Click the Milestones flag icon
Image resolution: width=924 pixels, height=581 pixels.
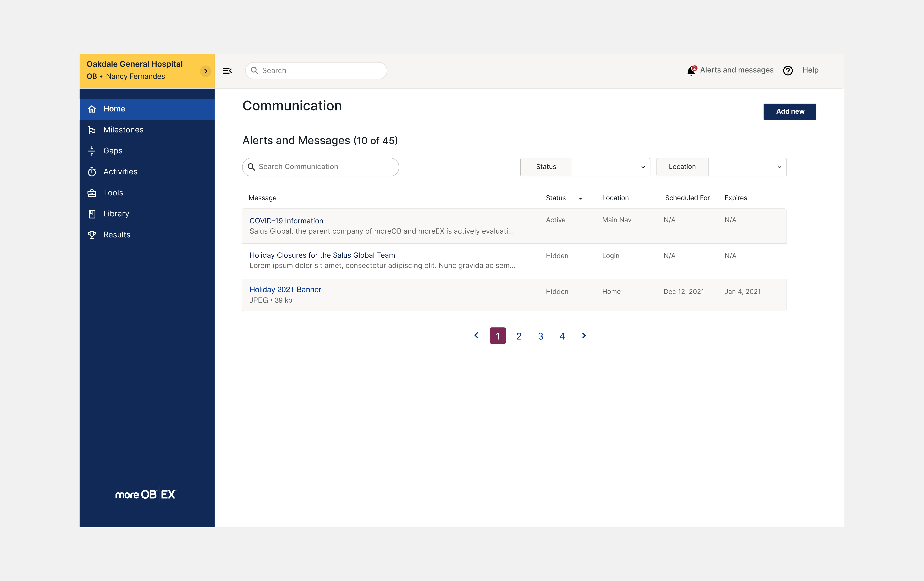click(92, 130)
